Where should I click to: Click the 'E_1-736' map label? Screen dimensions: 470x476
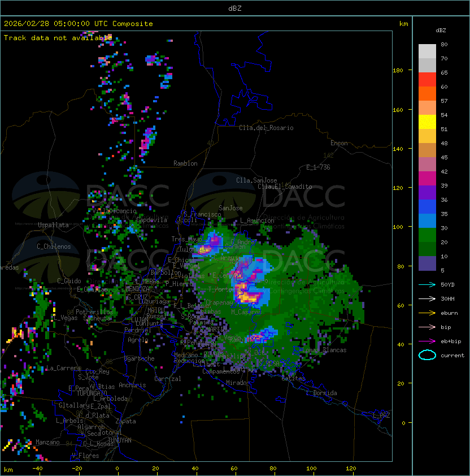pos(318,167)
